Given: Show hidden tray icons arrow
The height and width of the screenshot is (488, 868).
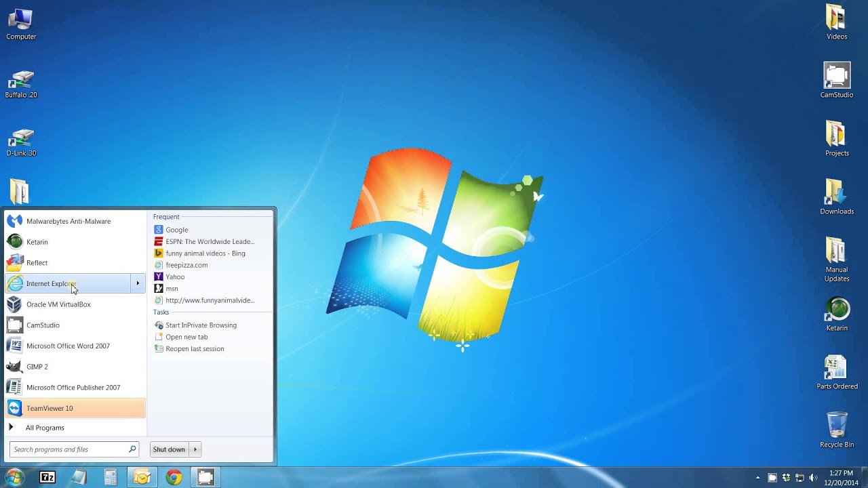Looking at the screenshot, I should point(757,478).
